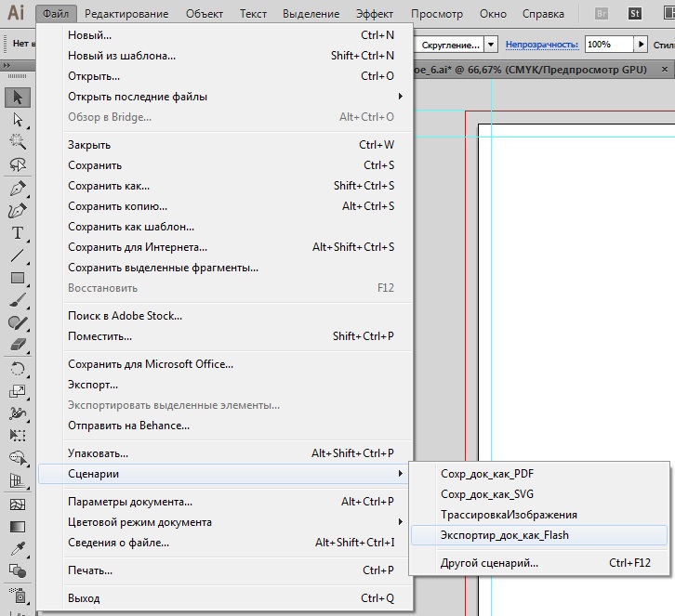This screenshot has width=675, height=616.
Task: Open the Объект menu
Action: point(205,14)
